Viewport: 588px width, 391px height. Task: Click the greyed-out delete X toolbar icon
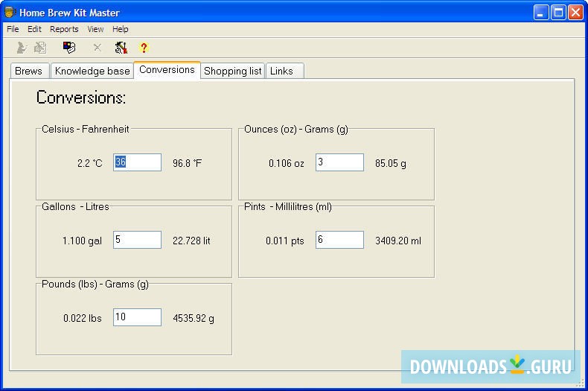pyautogui.click(x=98, y=48)
